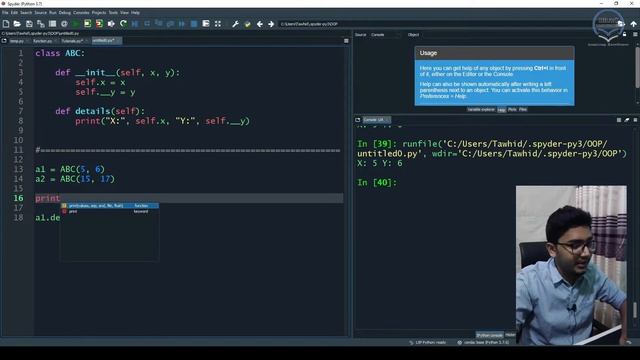Start debugging the file icon
Image resolution: width=640 pixels, height=360 pixels.
click(135, 24)
